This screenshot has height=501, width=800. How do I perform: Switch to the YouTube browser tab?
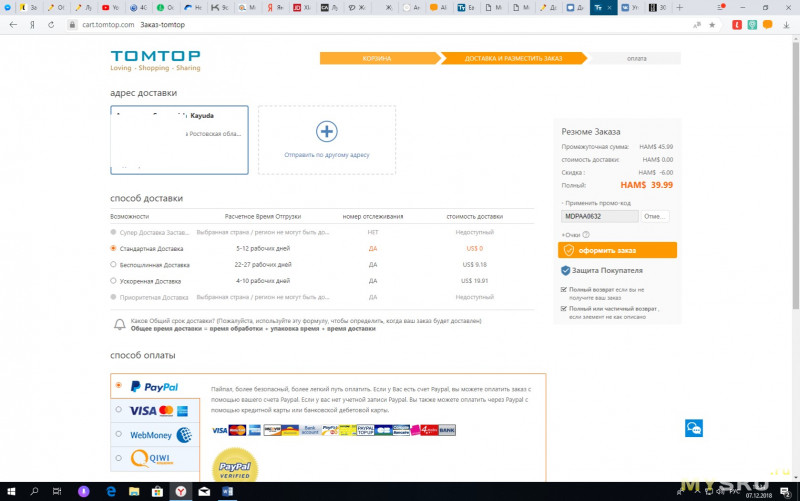click(x=110, y=8)
